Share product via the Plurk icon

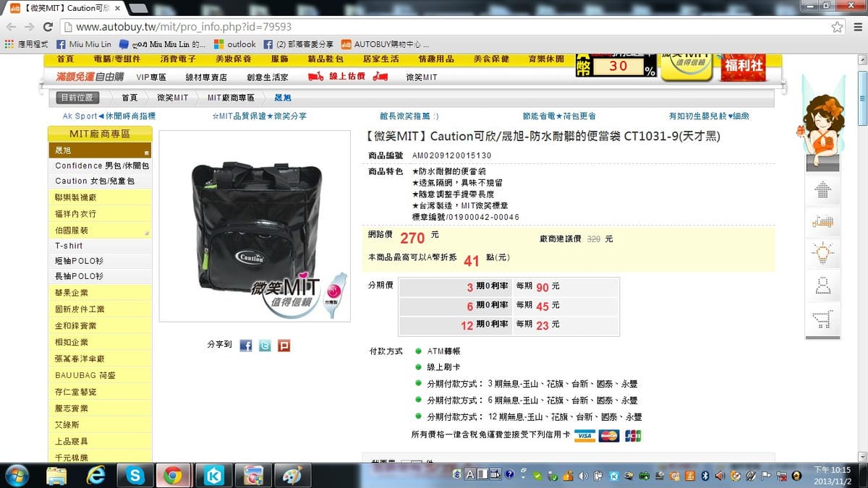pos(284,346)
